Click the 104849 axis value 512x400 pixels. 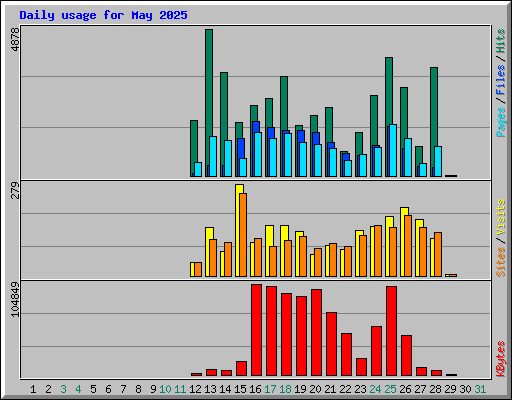tap(15, 299)
